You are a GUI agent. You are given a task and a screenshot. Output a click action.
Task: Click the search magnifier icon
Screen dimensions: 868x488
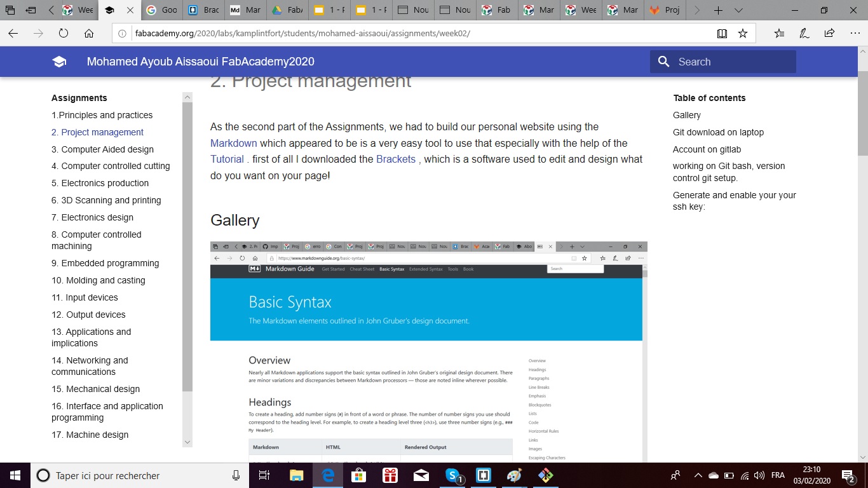664,62
